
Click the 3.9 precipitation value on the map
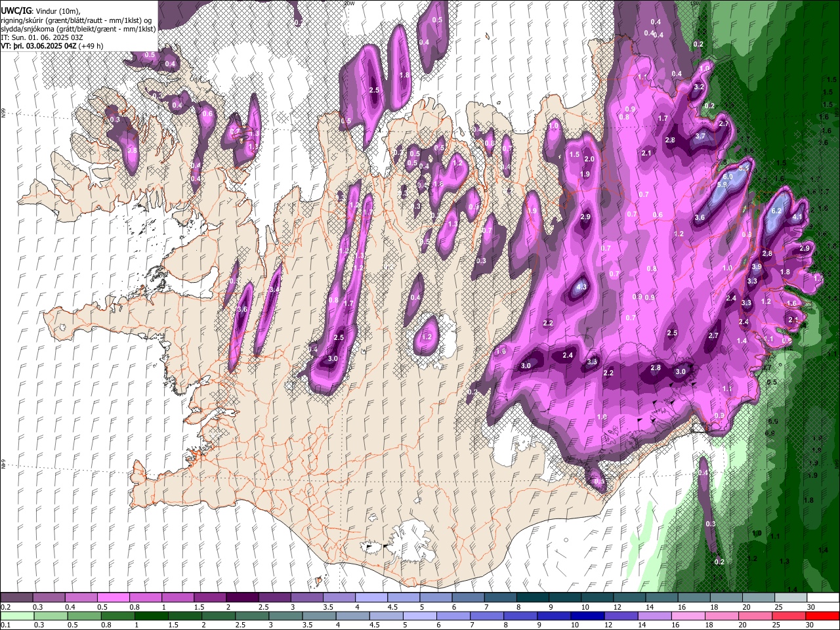(x=757, y=267)
